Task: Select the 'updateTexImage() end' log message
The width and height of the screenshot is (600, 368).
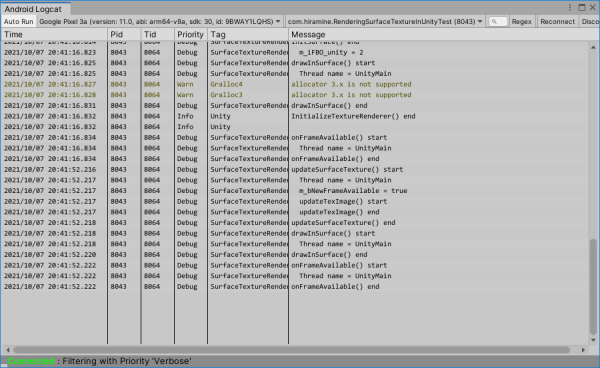Action: 339,212
